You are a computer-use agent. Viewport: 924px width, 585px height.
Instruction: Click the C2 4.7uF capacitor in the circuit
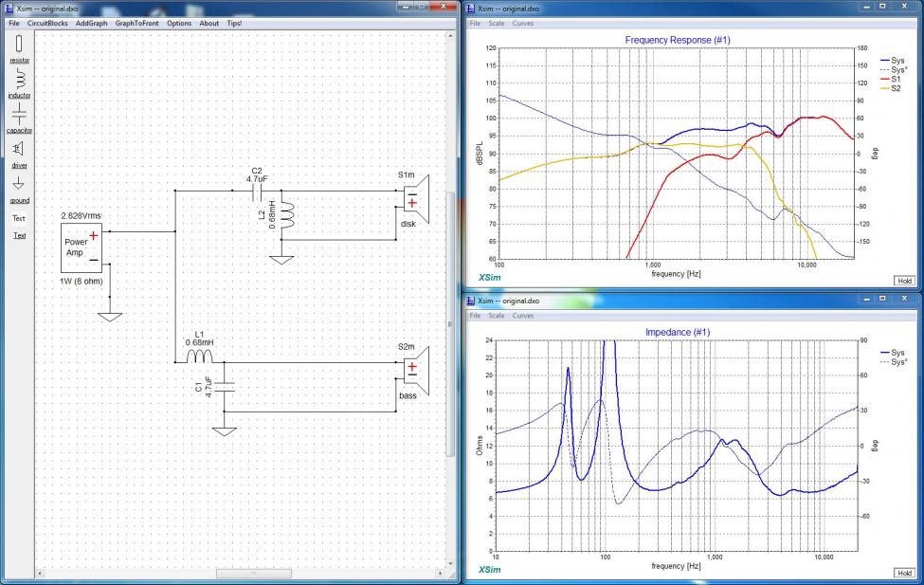254,190
